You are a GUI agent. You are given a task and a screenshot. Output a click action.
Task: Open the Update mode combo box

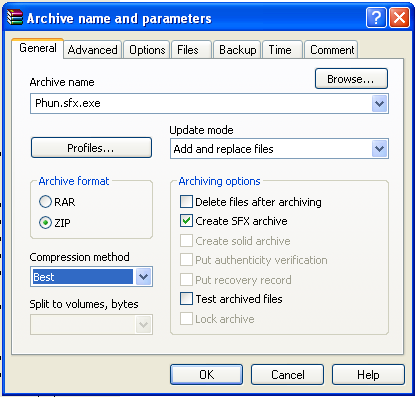[279, 149]
